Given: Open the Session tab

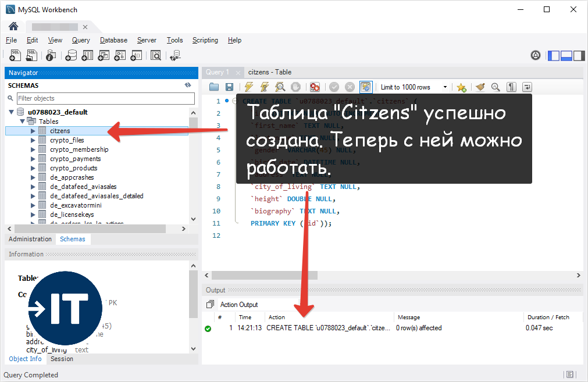Looking at the screenshot, I should (62, 359).
